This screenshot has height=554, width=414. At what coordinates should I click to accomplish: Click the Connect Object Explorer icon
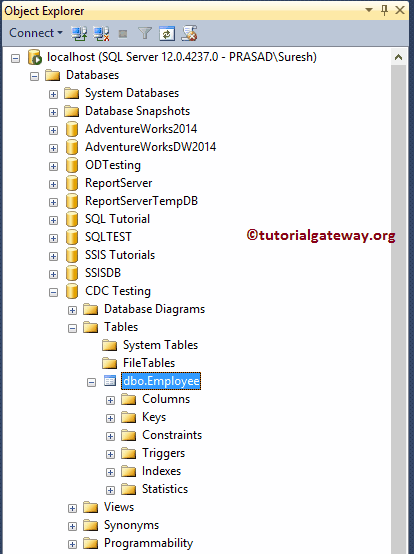coord(79,34)
